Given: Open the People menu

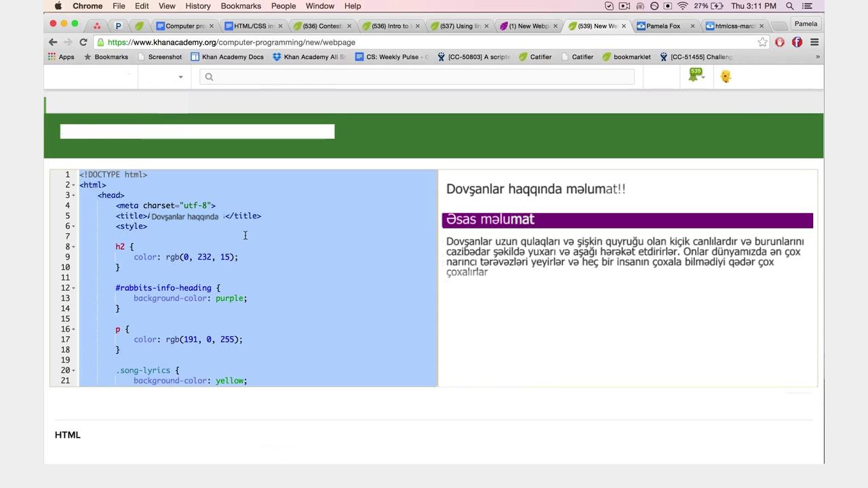Looking at the screenshot, I should point(283,6).
